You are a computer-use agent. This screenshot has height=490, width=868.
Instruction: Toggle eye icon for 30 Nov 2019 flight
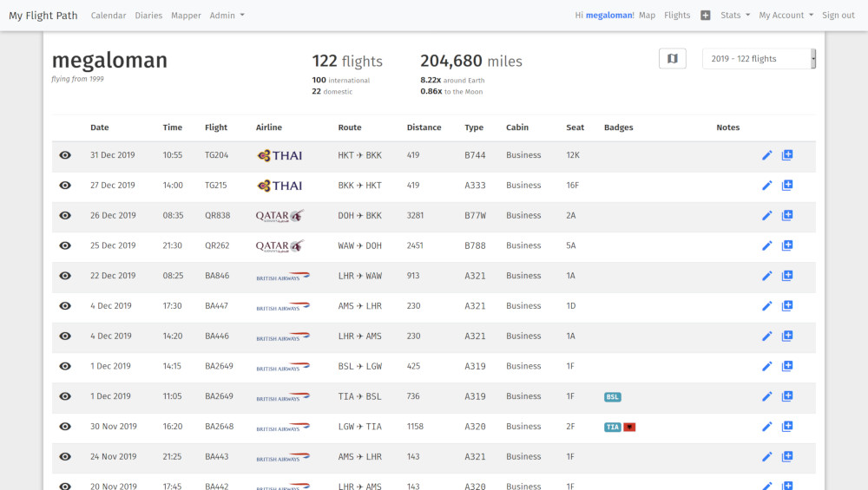[65, 427]
